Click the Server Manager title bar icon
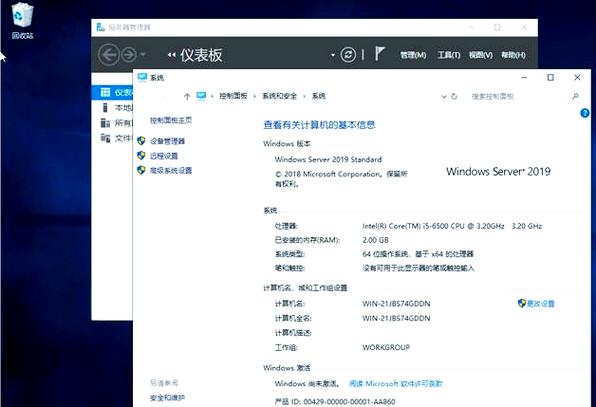Image resolution: width=596 pixels, height=407 pixels. (x=100, y=27)
